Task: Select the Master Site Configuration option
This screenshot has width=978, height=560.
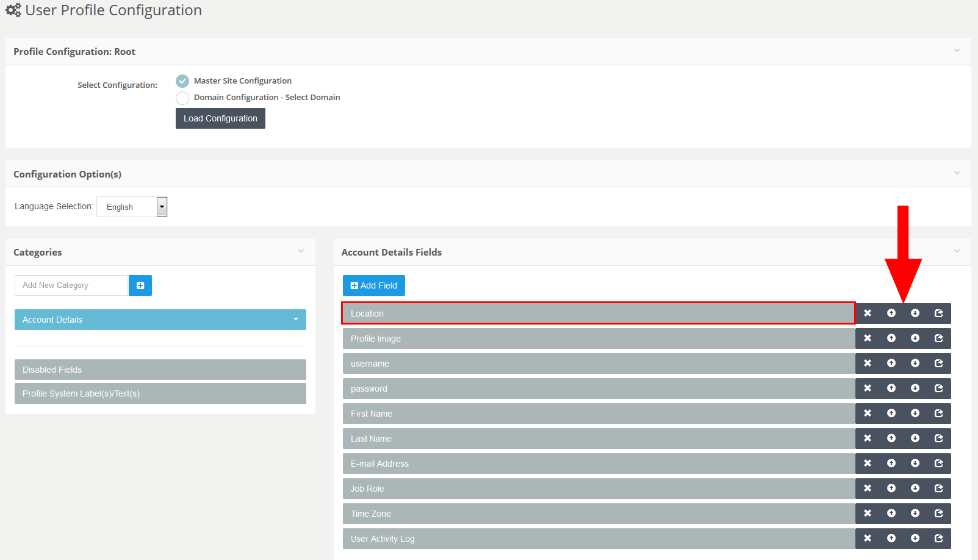Action: coord(182,81)
